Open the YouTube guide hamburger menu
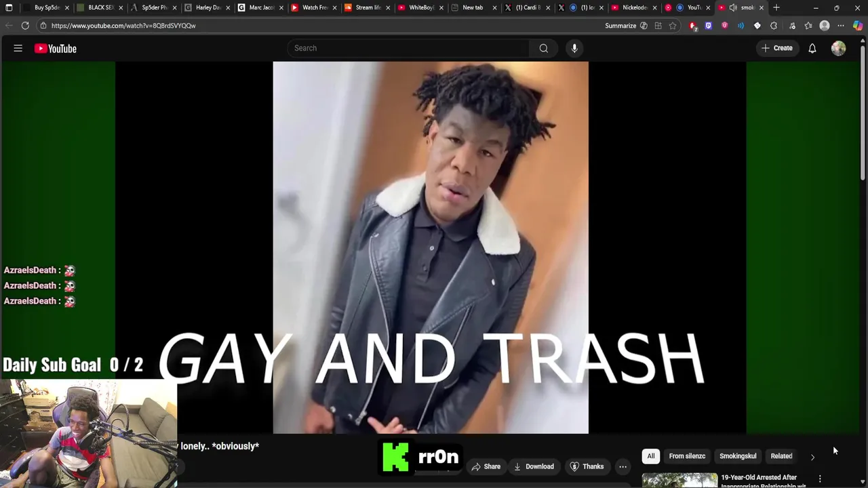 [18, 48]
